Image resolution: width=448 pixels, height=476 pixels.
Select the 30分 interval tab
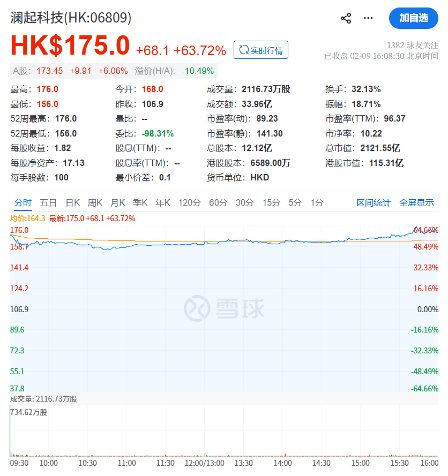click(x=245, y=202)
